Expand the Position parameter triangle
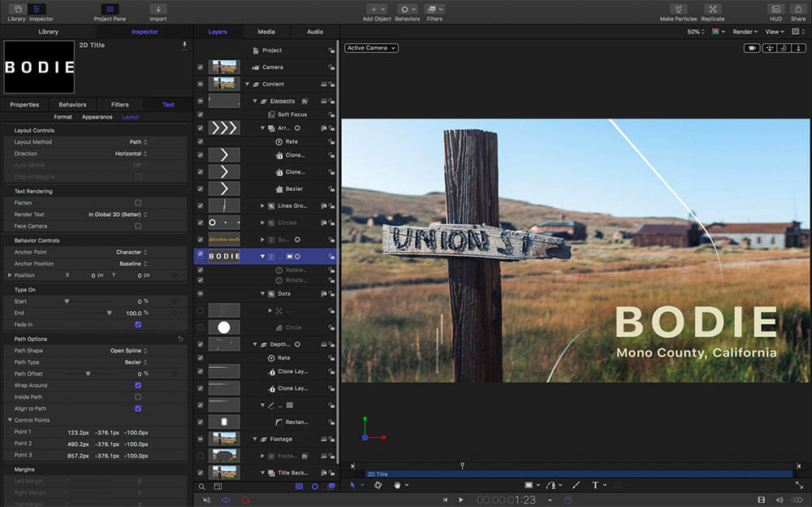Image resolution: width=812 pixels, height=507 pixels. click(x=9, y=275)
